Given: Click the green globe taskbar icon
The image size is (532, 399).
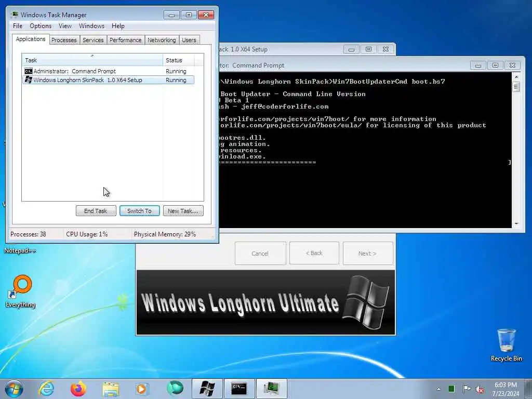Looking at the screenshot, I should 175,388.
